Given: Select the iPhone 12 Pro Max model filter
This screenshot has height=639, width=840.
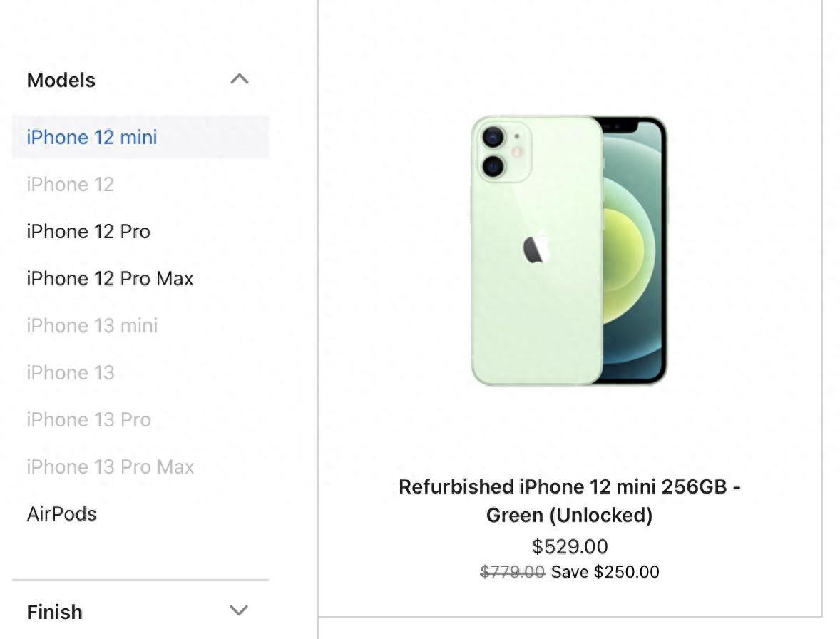Looking at the screenshot, I should point(109,278).
